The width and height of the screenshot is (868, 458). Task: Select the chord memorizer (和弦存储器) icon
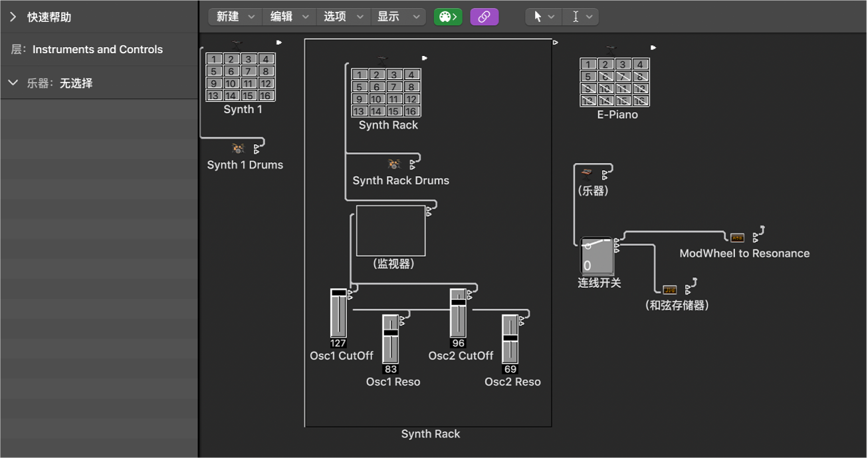[x=670, y=289]
